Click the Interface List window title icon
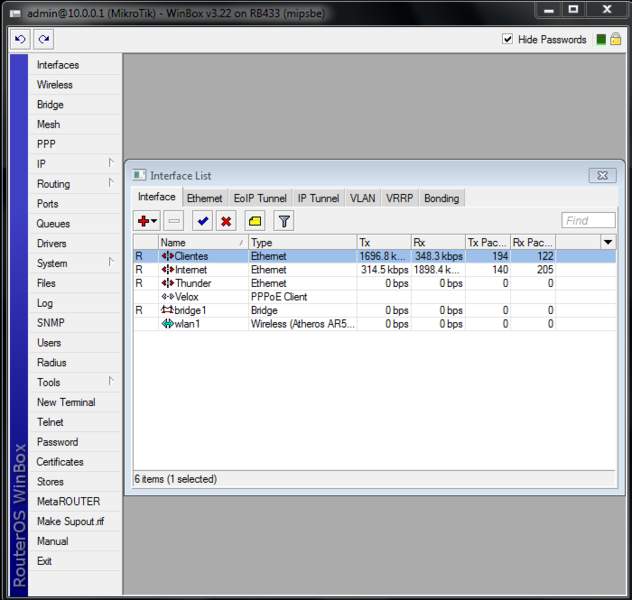The width and height of the screenshot is (632, 600). 139,175
